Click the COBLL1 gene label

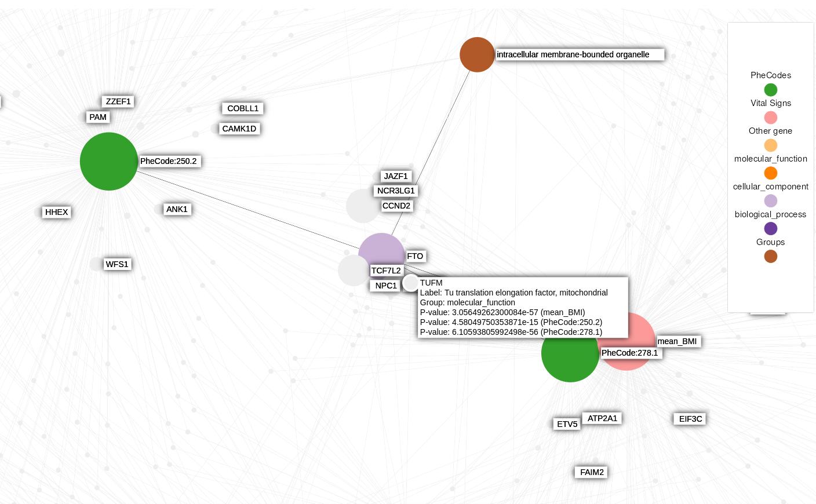point(243,108)
